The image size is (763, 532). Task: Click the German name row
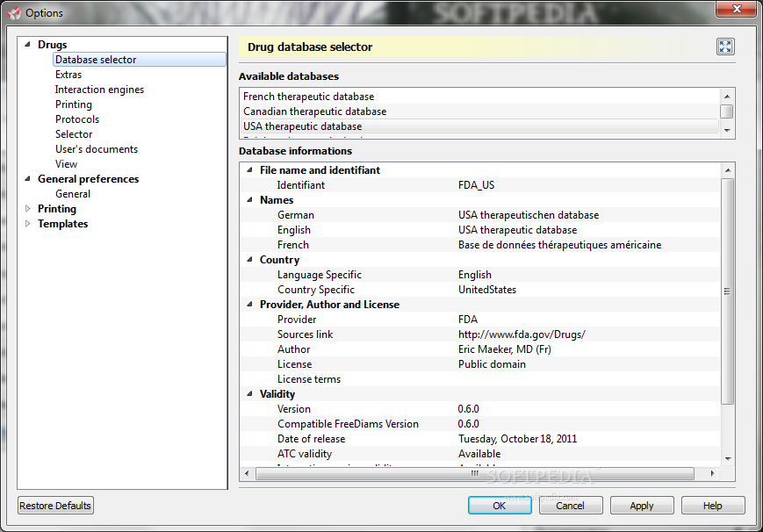[479, 215]
